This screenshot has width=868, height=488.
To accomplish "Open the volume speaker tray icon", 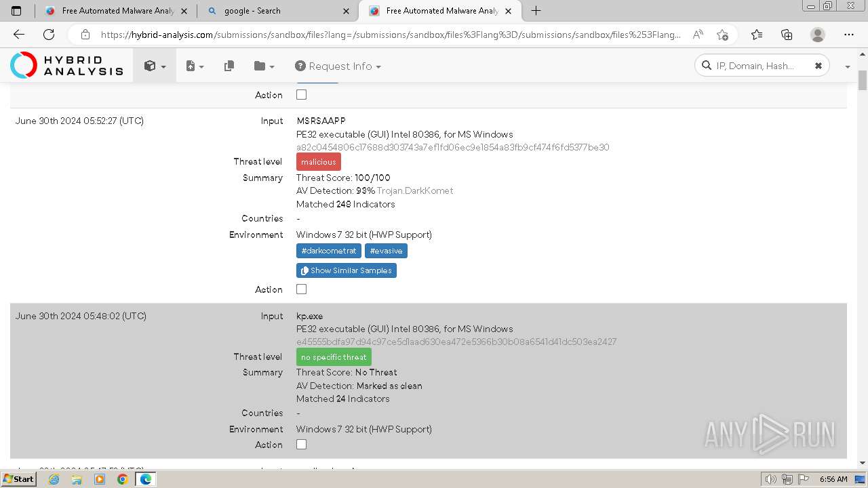I will click(x=770, y=479).
